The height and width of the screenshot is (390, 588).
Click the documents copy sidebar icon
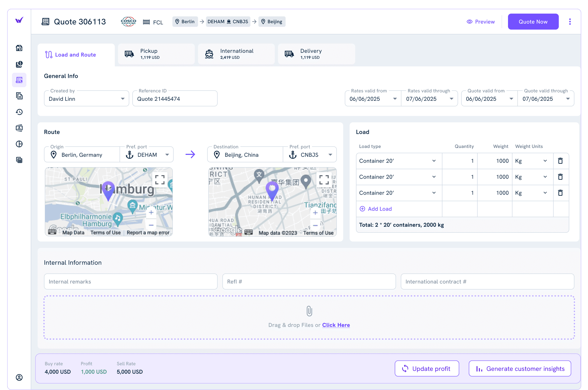(x=19, y=96)
